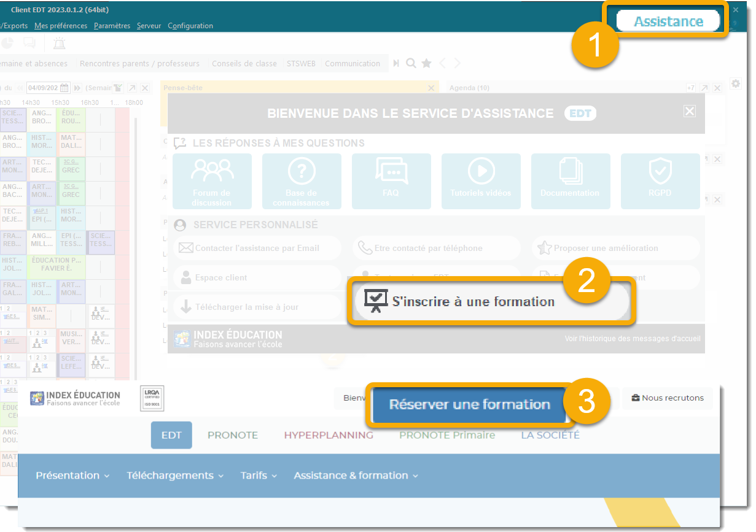Screen dimensions: 756x532
Task: Open the RGPD shield tile
Action: [x=660, y=181]
